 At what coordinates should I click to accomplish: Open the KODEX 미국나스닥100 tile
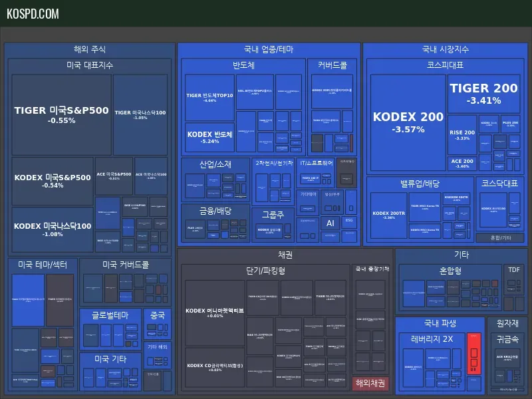pos(53,229)
